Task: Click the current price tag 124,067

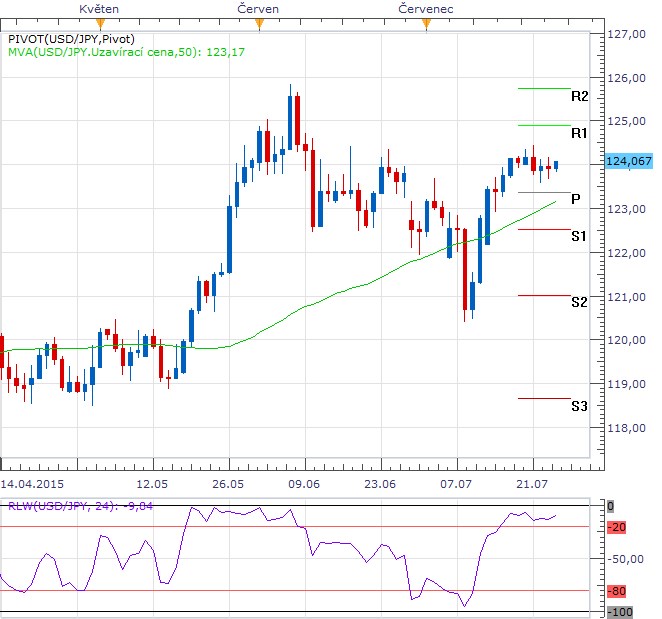Action: tap(629, 161)
